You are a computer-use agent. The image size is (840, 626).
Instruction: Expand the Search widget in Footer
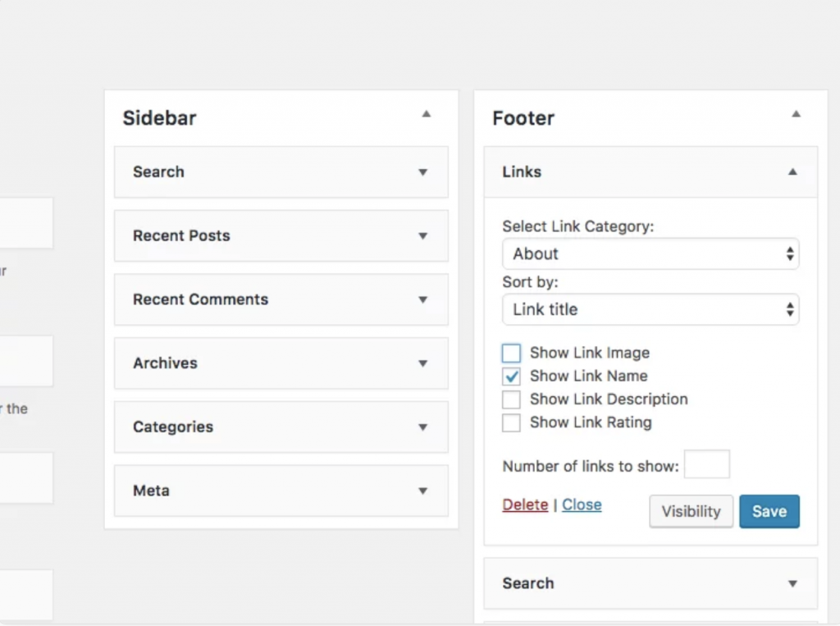792,583
